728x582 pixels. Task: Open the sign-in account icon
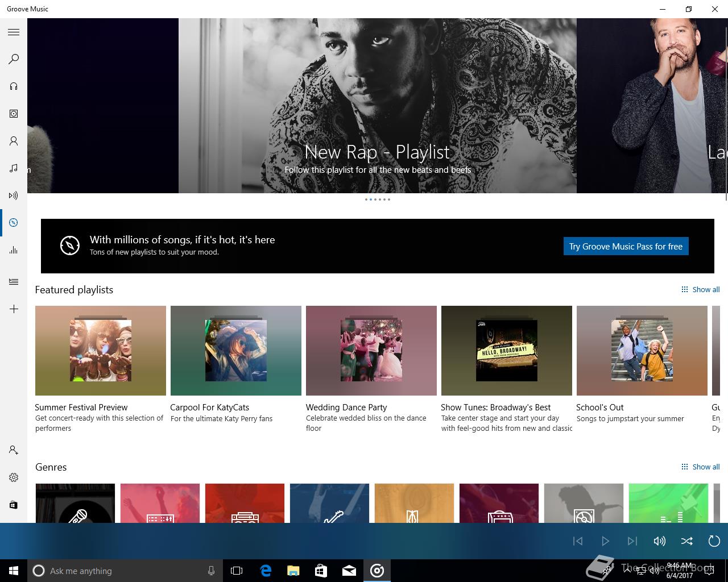[x=14, y=450]
